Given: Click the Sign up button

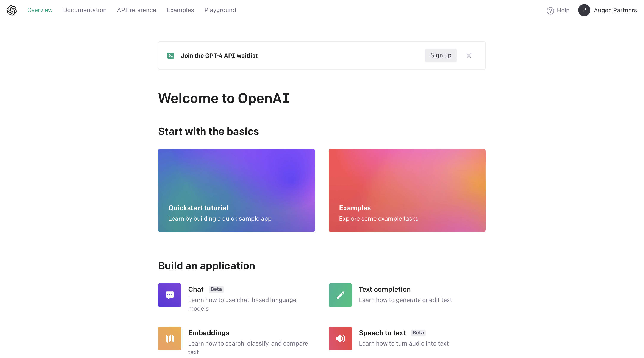Looking at the screenshot, I should [441, 55].
